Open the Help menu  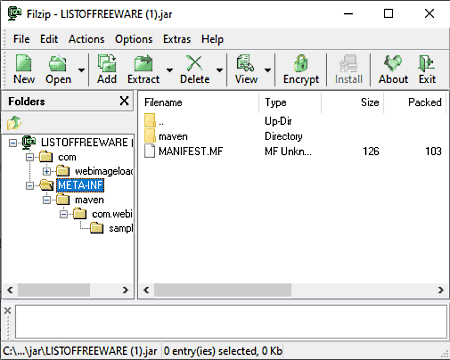[212, 39]
